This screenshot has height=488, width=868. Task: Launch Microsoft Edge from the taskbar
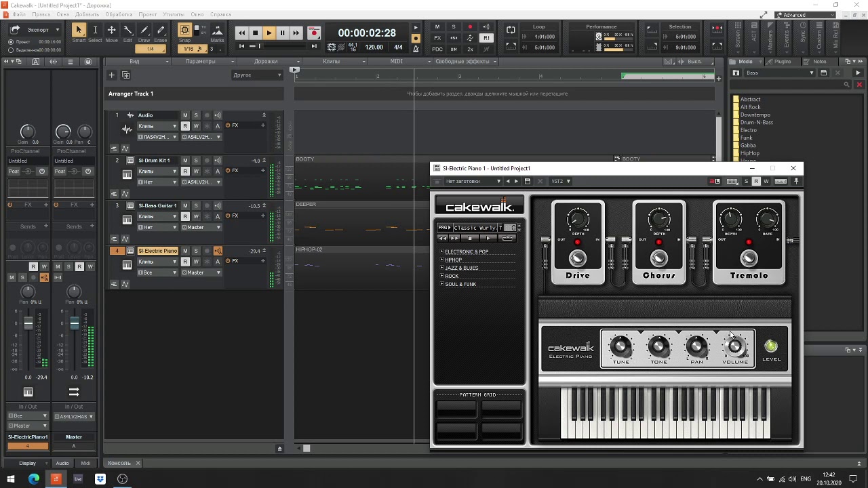[34, 479]
